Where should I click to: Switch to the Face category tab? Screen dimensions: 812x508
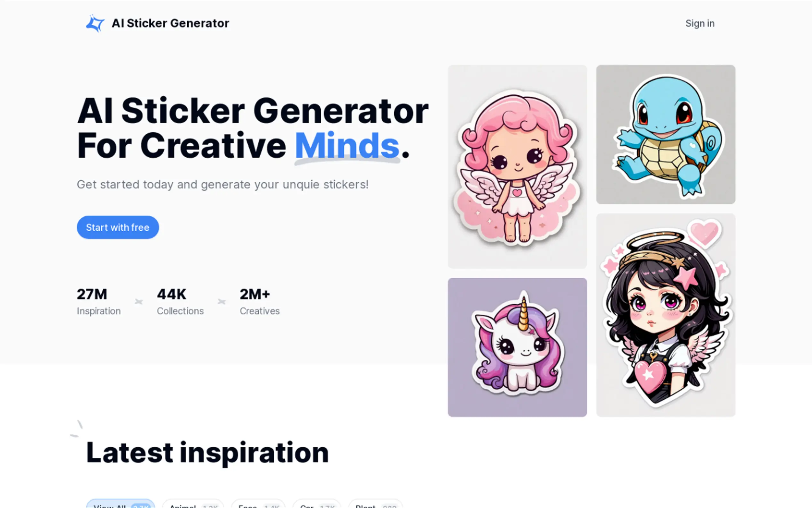point(258,504)
